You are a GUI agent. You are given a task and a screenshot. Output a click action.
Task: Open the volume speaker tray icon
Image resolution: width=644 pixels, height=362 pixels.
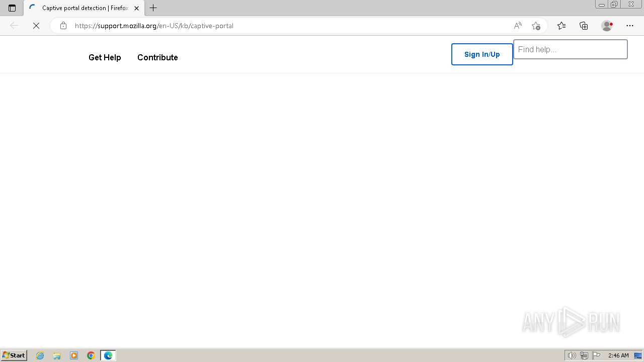pos(572,355)
